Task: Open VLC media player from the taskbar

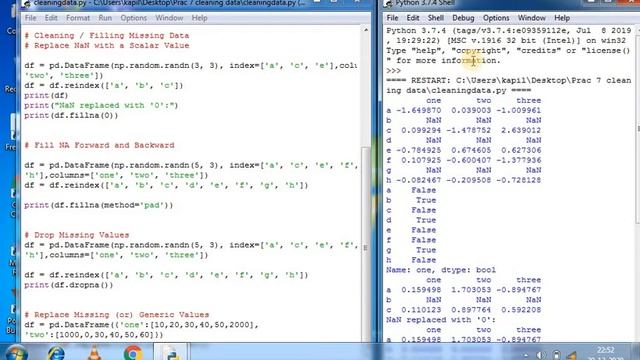Action: (94, 353)
